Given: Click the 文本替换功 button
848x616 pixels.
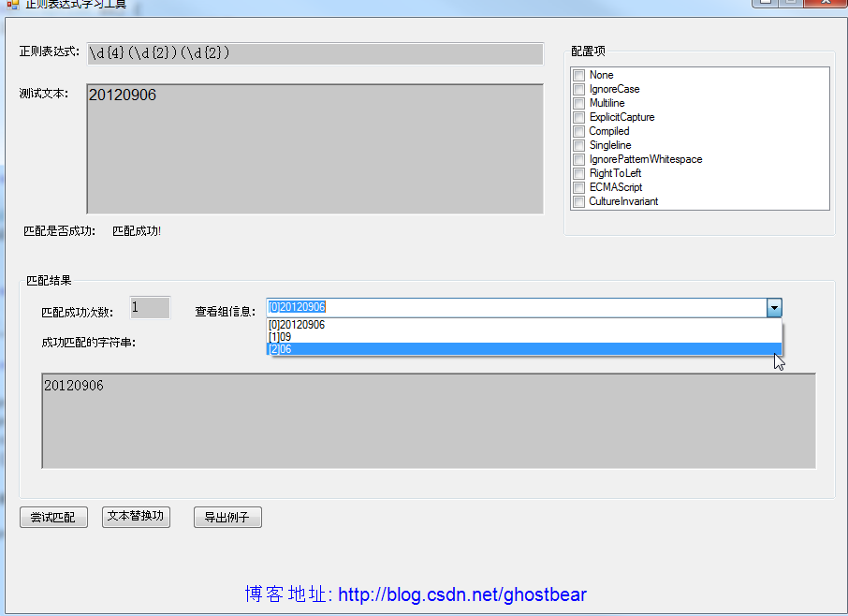Looking at the screenshot, I should [x=136, y=517].
